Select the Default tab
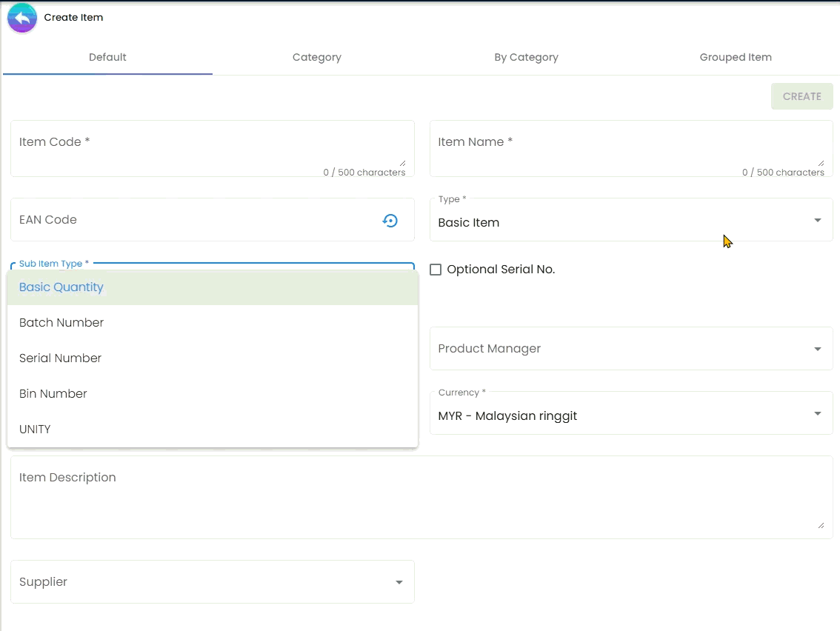 point(107,57)
